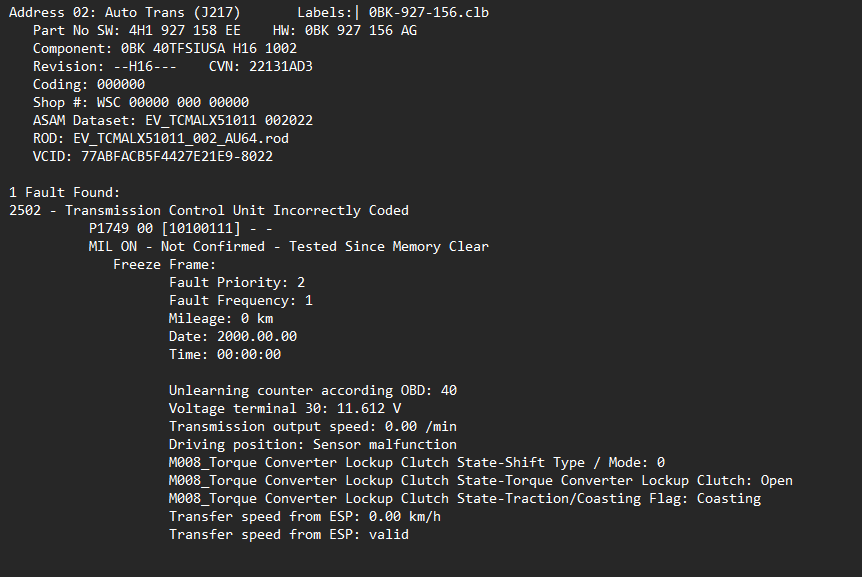The height and width of the screenshot is (577, 862).
Task: Click the "1 Fault Found" text
Action: 64,192
